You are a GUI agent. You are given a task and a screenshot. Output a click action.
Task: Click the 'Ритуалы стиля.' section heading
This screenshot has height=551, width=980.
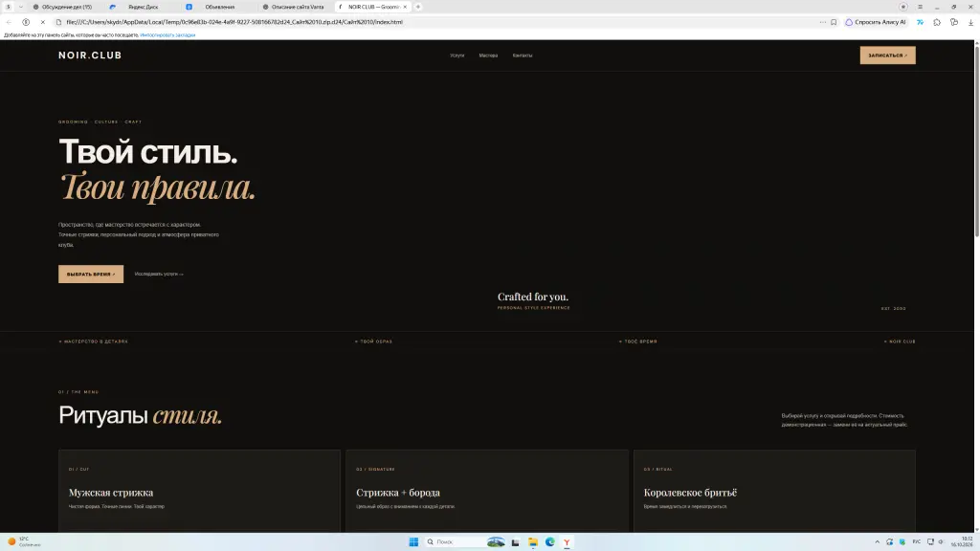[141, 415]
